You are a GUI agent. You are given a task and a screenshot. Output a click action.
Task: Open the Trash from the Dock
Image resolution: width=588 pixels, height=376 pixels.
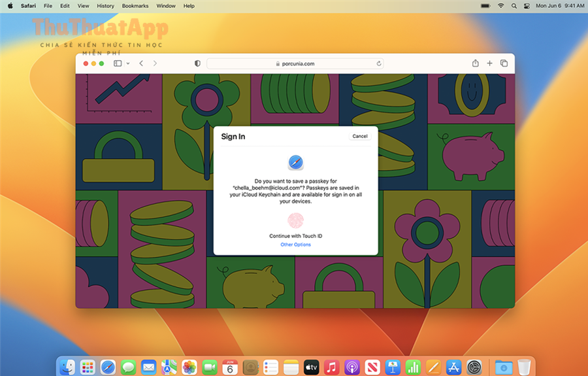[x=524, y=367]
